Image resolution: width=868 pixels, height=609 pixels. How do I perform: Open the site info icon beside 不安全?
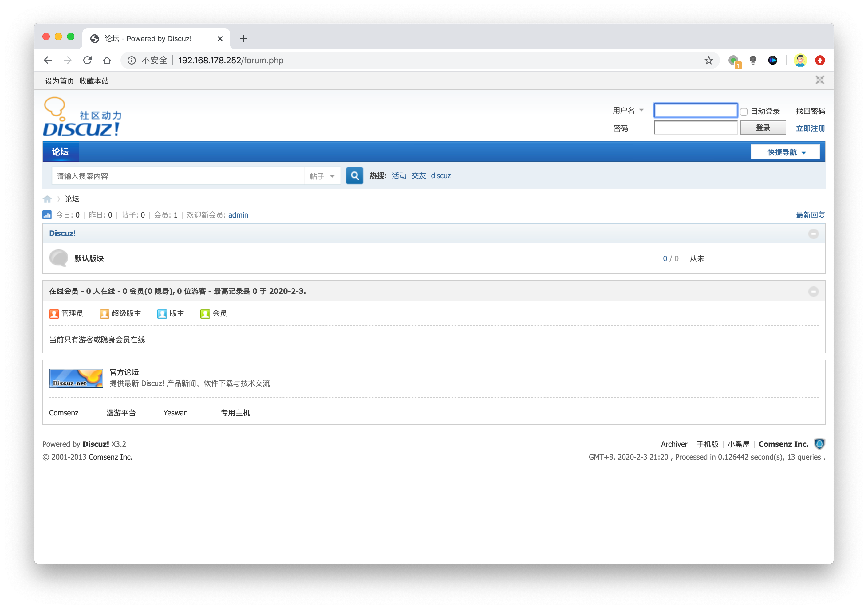click(132, 61)
